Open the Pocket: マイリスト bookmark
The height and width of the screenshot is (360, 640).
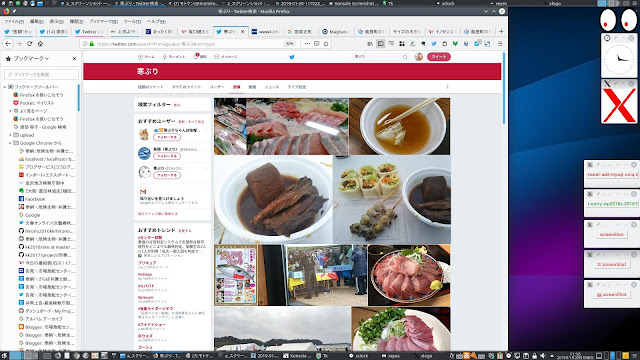[x=37, y=103]
